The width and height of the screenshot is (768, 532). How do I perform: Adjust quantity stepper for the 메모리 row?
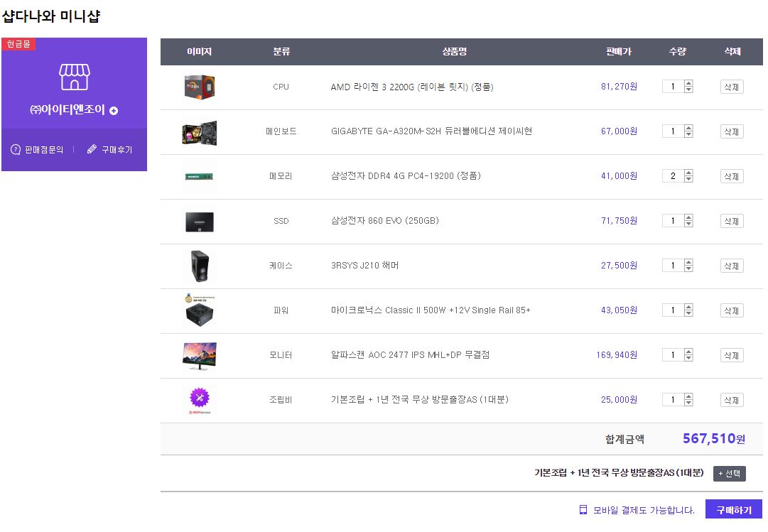[688, 176]
